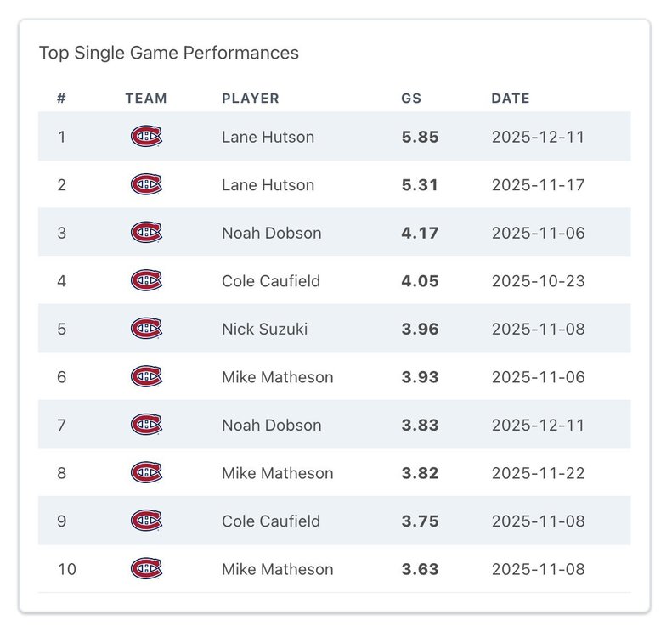Click Noah Dobson in rank 3 row
This screenshot has height=637, width=672.
tap(271, 233)
